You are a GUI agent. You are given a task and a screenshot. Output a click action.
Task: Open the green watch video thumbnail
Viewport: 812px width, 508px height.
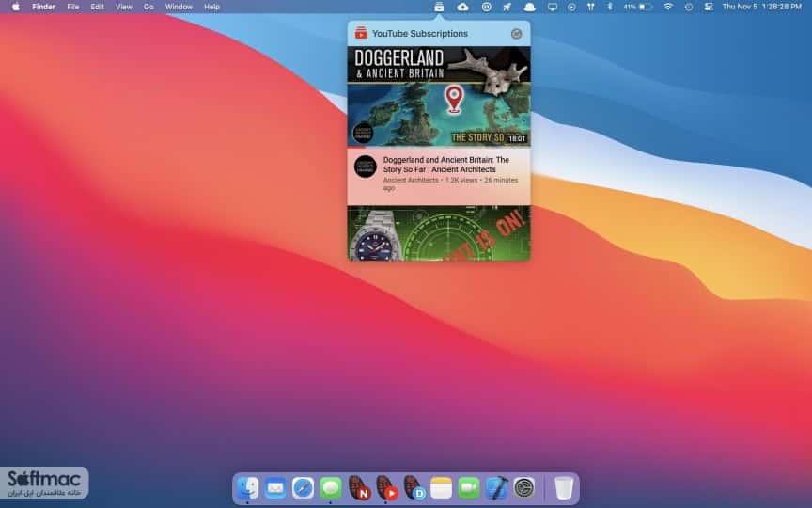tap(439, 232)
